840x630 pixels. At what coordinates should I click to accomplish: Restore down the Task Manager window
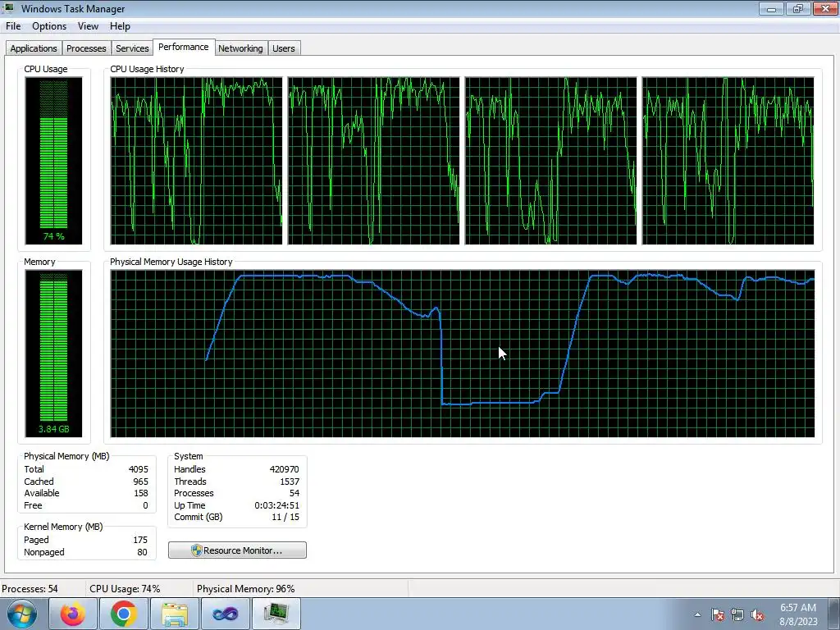(797, 8)
